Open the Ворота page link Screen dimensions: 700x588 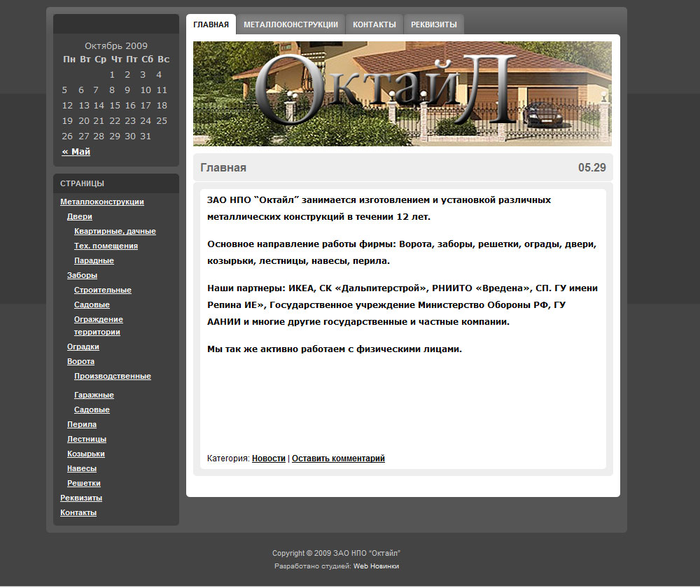pyautogui.click(x=80, y=362)
